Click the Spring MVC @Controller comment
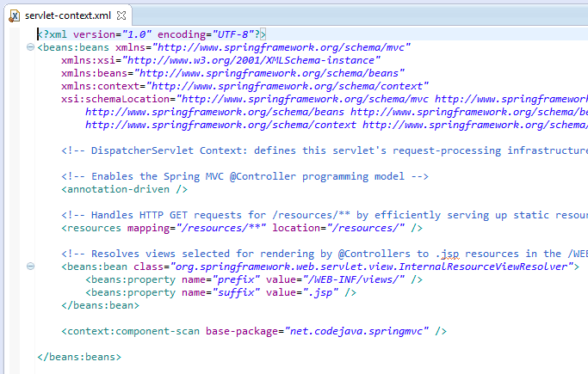588x374 pixels. (x=244, y=176)
